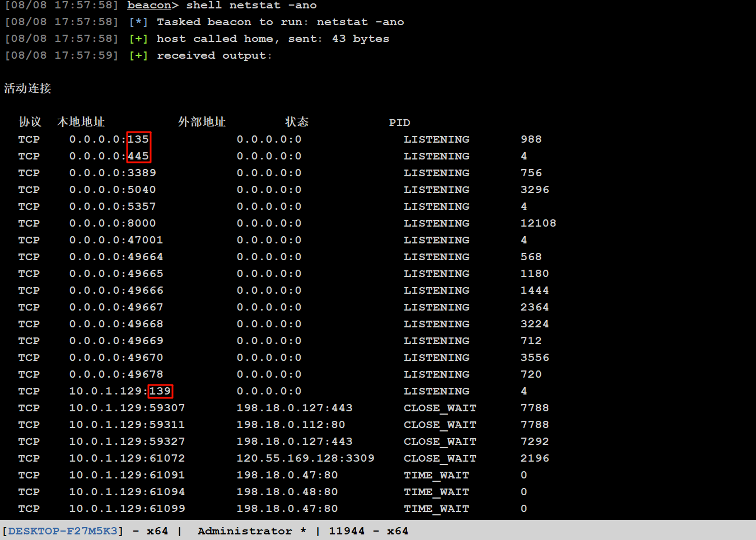Click the 活动连接 heading text
The image size is (756, 540).
(x=27, y=88)
